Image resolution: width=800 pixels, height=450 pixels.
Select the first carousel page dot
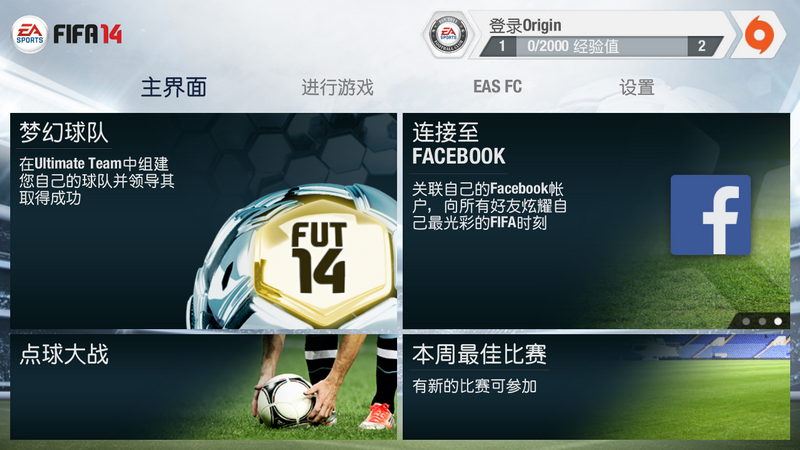point(746,321)
